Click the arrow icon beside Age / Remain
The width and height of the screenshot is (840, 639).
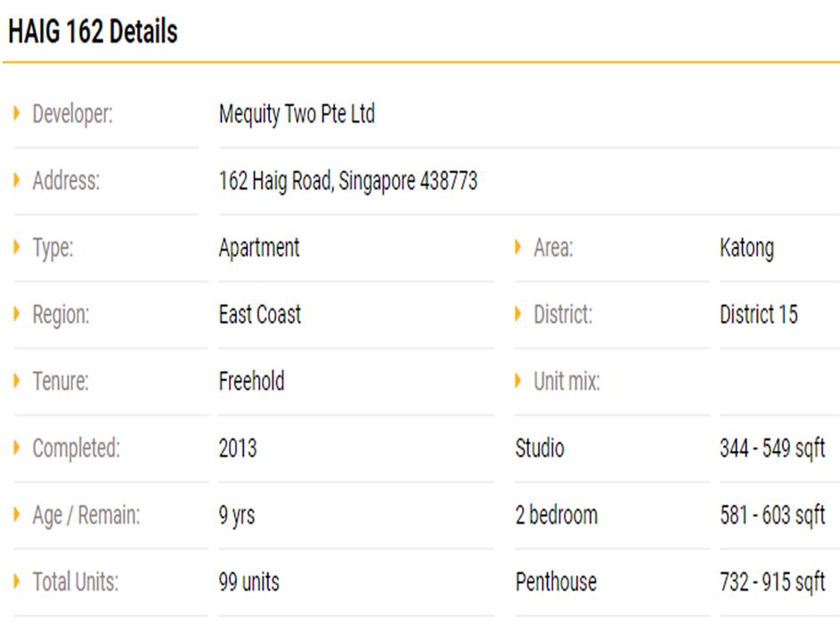coord(17,515)
